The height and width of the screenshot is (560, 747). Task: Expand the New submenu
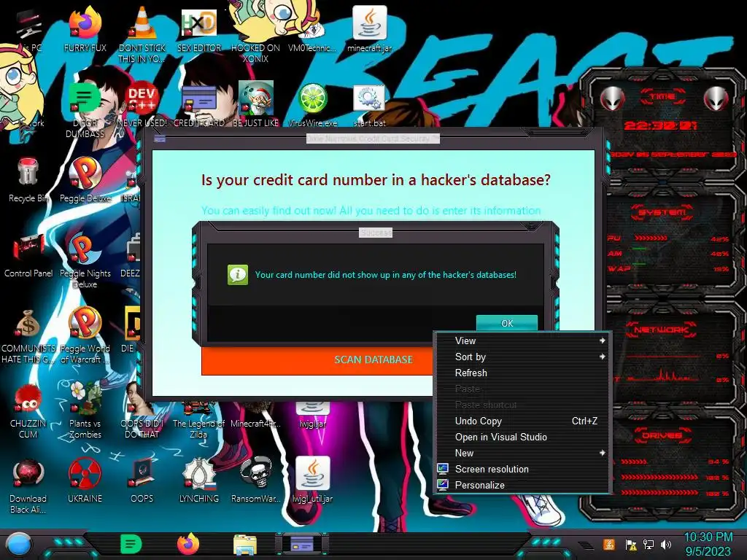coord(523,453)
